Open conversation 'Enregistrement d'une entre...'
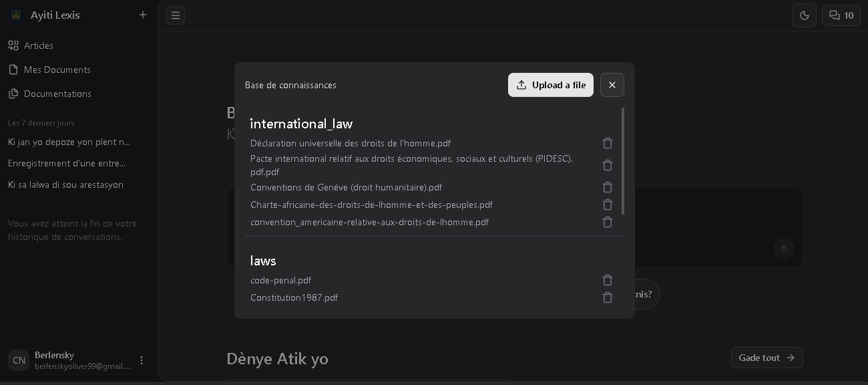 pyautogui.click(x=67, y=163)
